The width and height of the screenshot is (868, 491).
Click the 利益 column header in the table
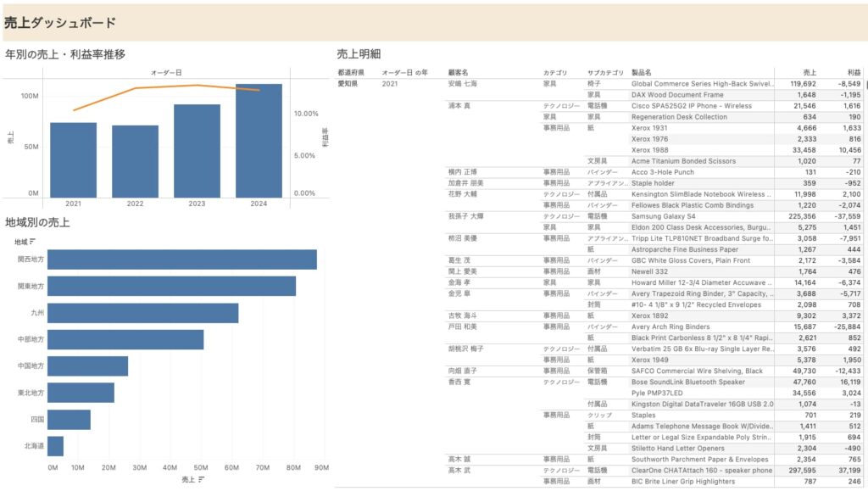coord(853,73)
